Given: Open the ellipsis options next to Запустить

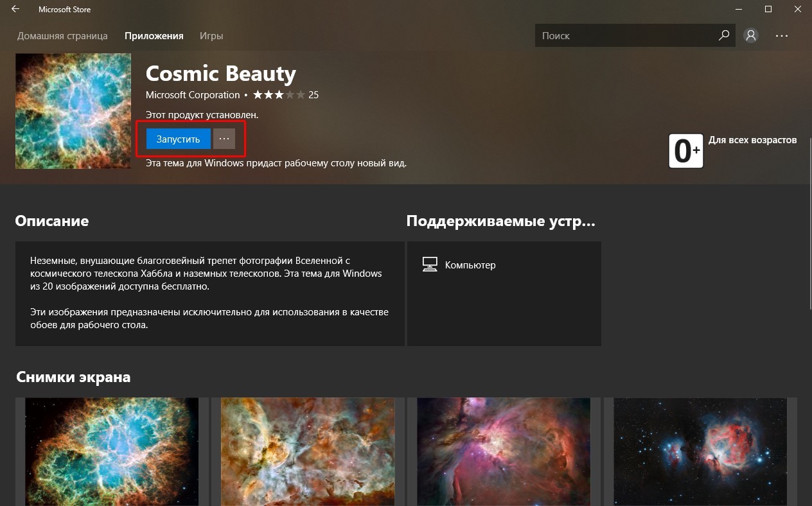Looking at the screenshot, I should pyautogui.click(x=224, y=139).
